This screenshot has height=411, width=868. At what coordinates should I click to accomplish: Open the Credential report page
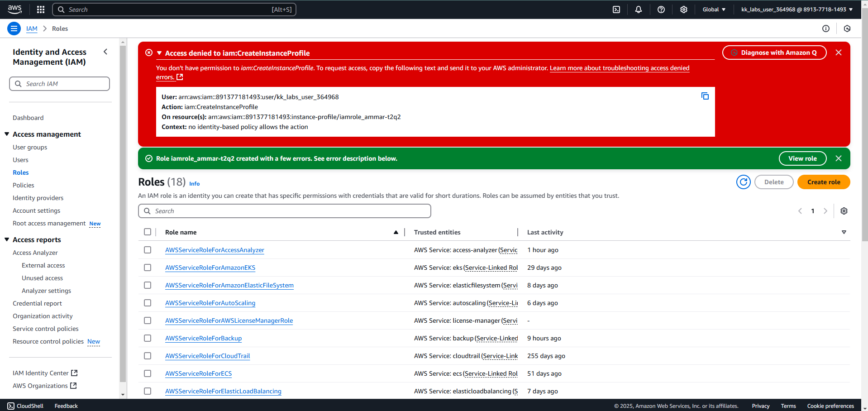tap(37, 303)
